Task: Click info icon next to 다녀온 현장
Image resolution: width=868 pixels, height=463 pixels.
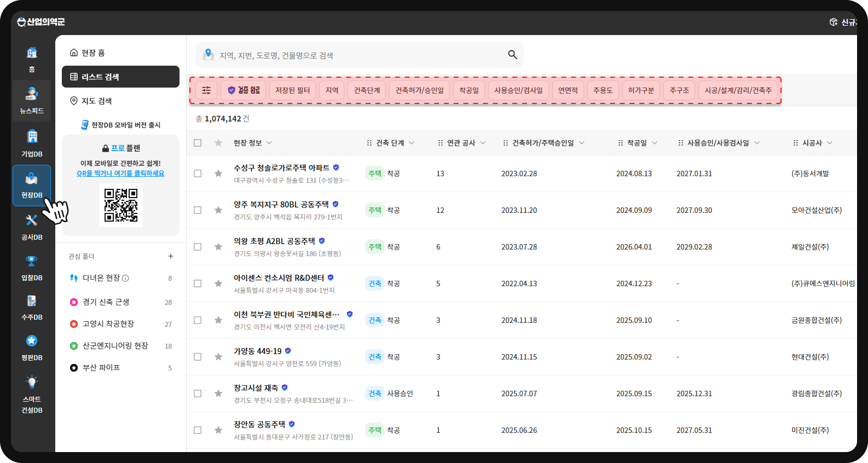Action: 125,279
